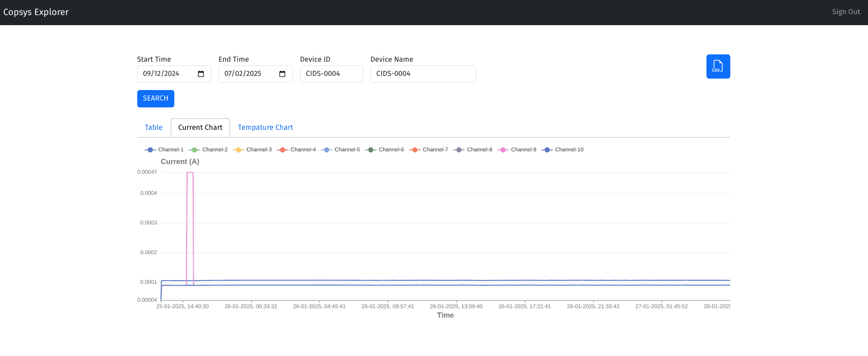This screenshot has width=868, height=356.
Task: Select the Current Chart tab
Action: tap(200, 128)
